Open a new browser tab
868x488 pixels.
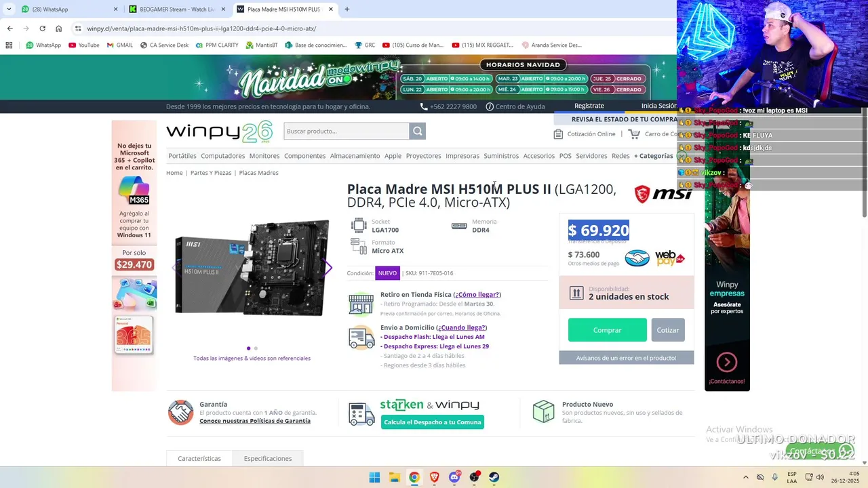[347, 9]
